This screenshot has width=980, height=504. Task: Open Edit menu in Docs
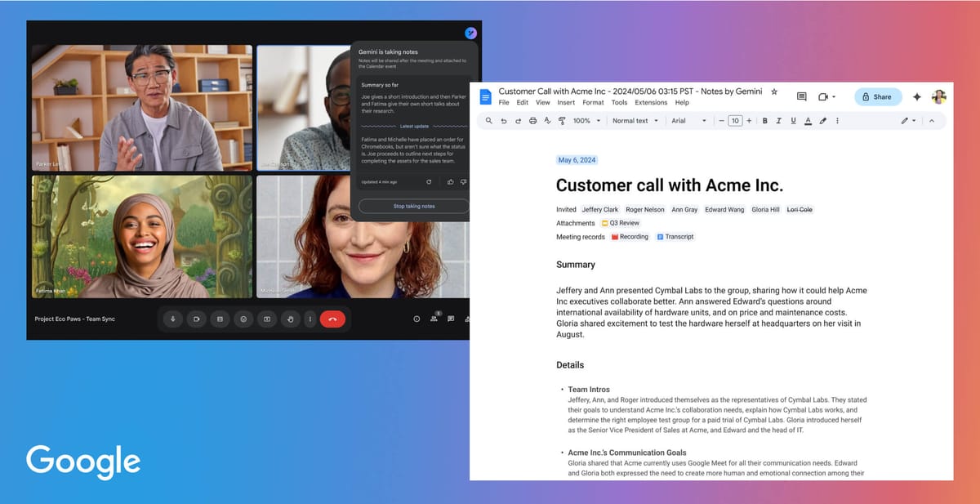click(x=523, y=103)
